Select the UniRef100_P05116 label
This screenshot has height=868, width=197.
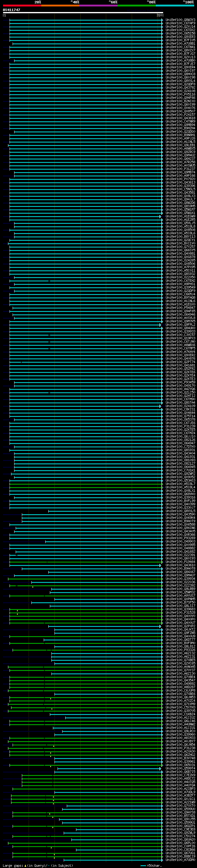tap(180, 94)
